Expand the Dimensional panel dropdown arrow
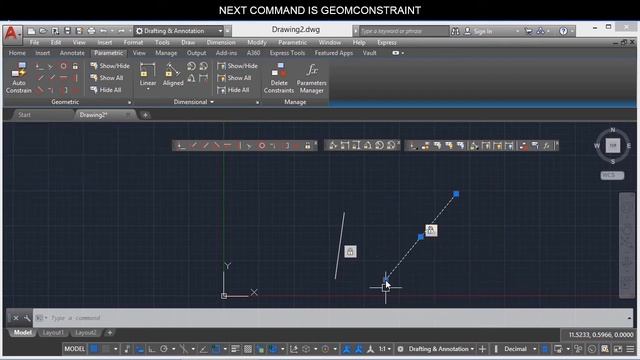The width and height of the screenshot is (640, 360). (x=212, y=102)
